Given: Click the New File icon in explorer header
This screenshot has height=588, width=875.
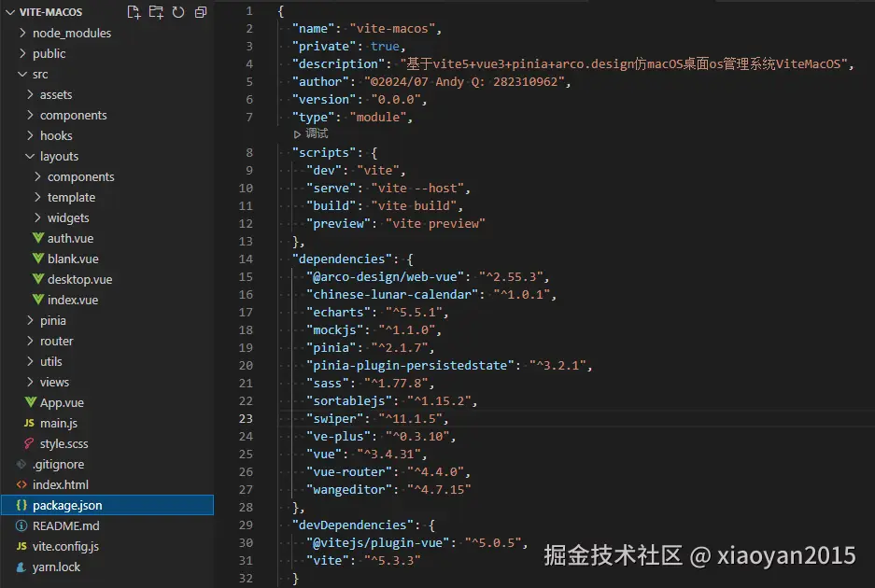Looking at the screenshot, I should 134,12.
